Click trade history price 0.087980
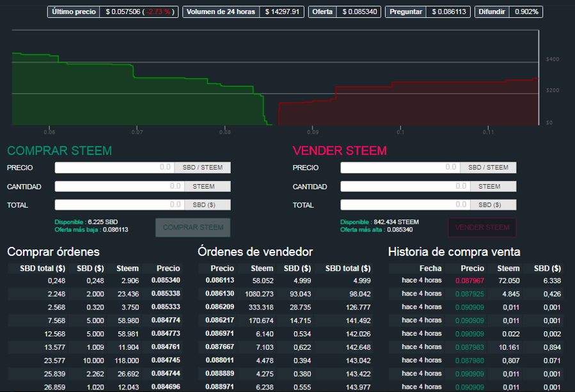The image size is (575, 392). pos(469,361)
